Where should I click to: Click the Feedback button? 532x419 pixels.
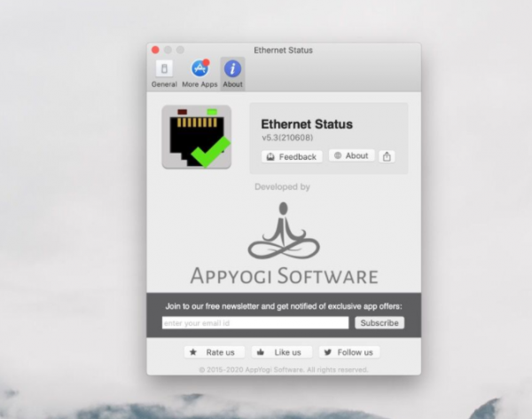[x=292, y=156]
